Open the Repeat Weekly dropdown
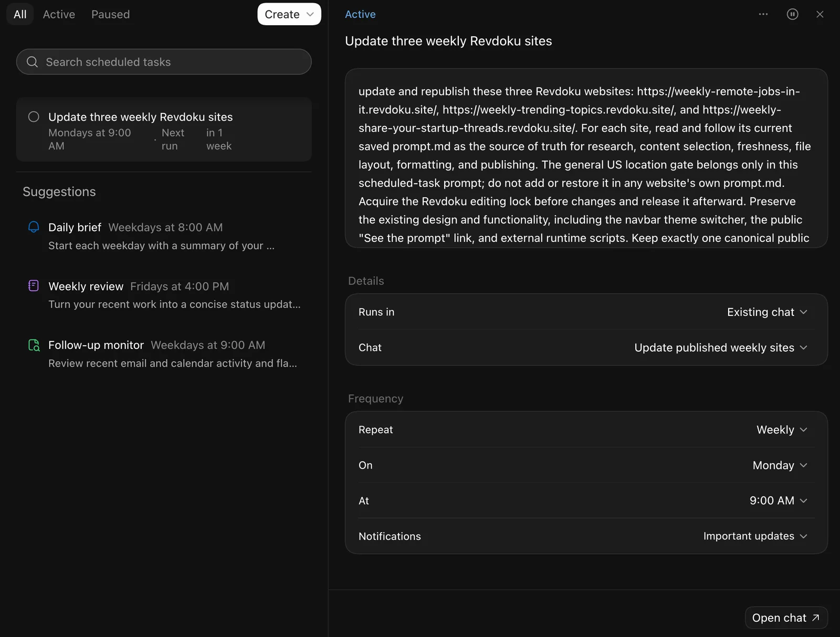The width and height of the screenshot is (840, 637). click(782, 430)
